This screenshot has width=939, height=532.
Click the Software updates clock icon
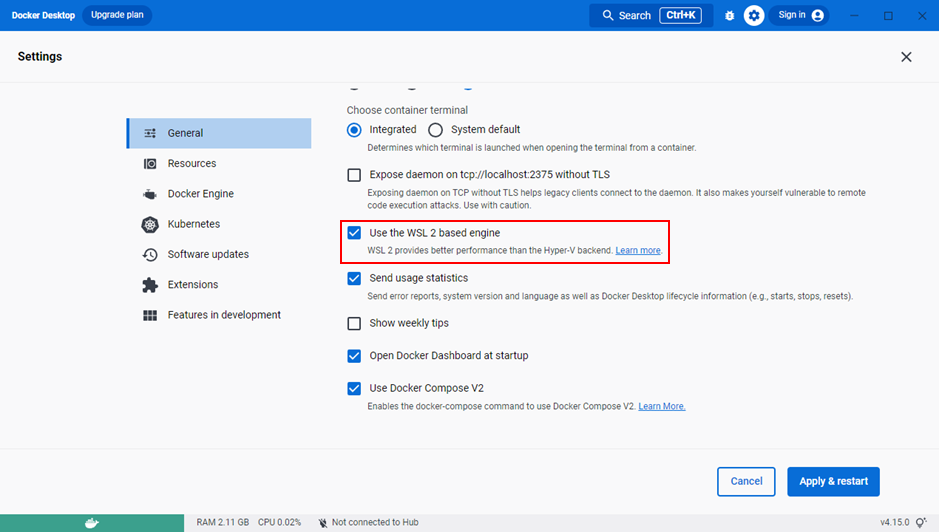tap(150, 255)
